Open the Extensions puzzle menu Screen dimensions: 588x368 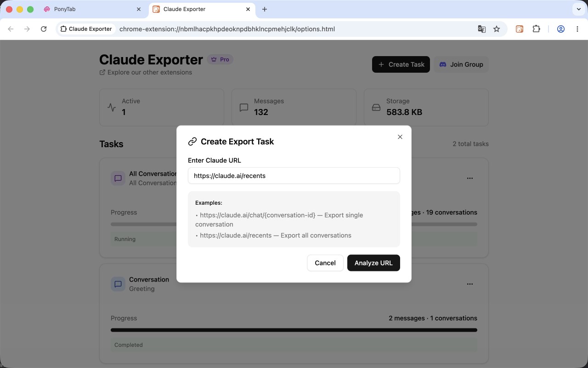tap(536, 29)
